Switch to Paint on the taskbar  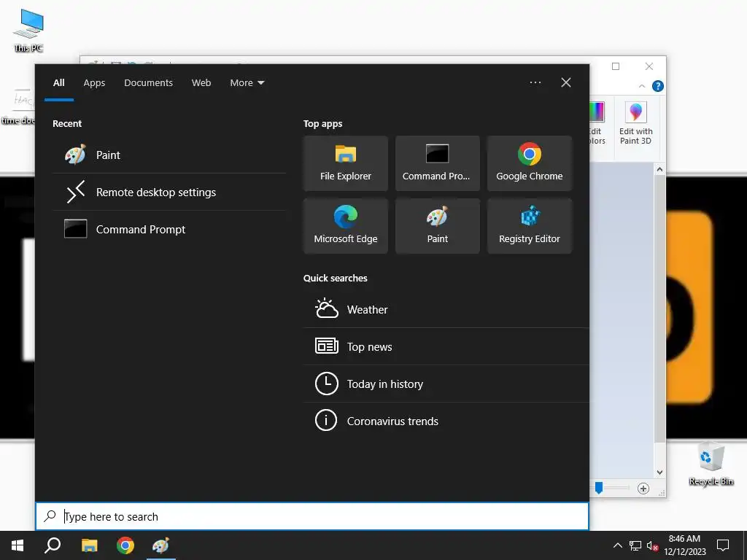point(161,545)
